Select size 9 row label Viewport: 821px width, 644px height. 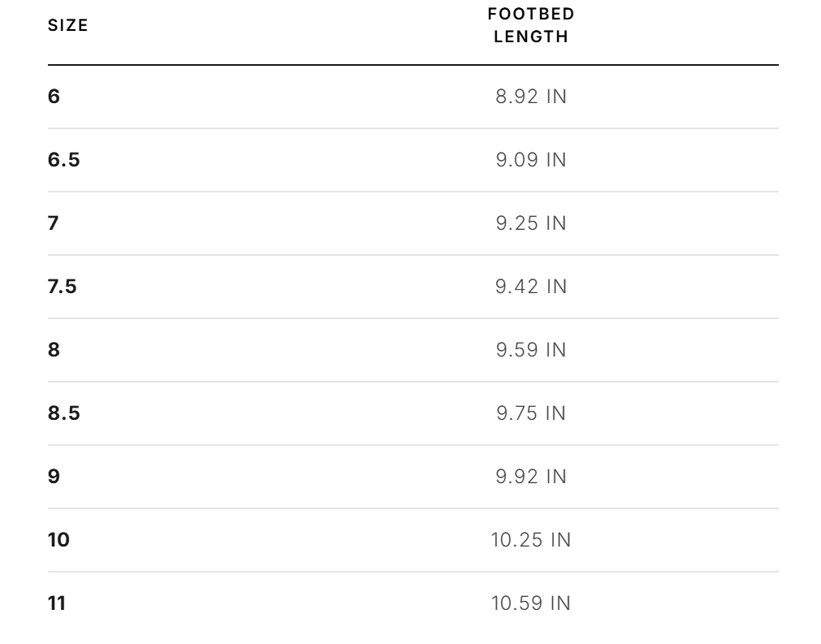pyautogui.click(x=54, y=477)
